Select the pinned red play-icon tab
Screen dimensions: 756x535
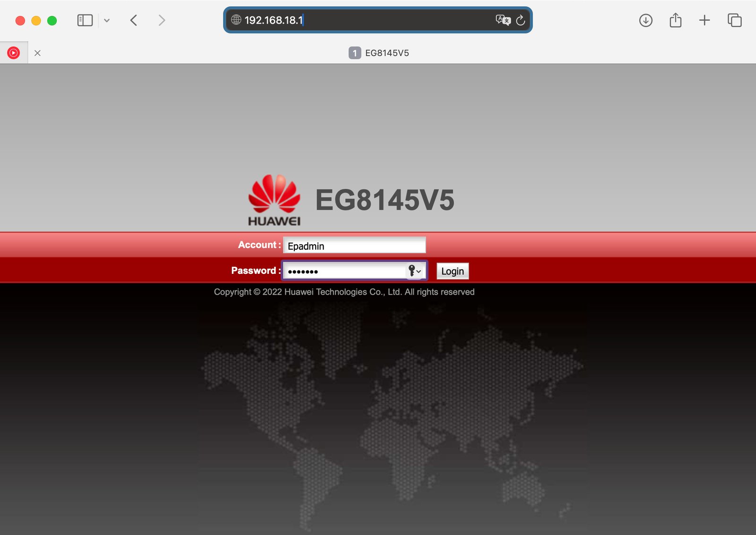[14, 53]
